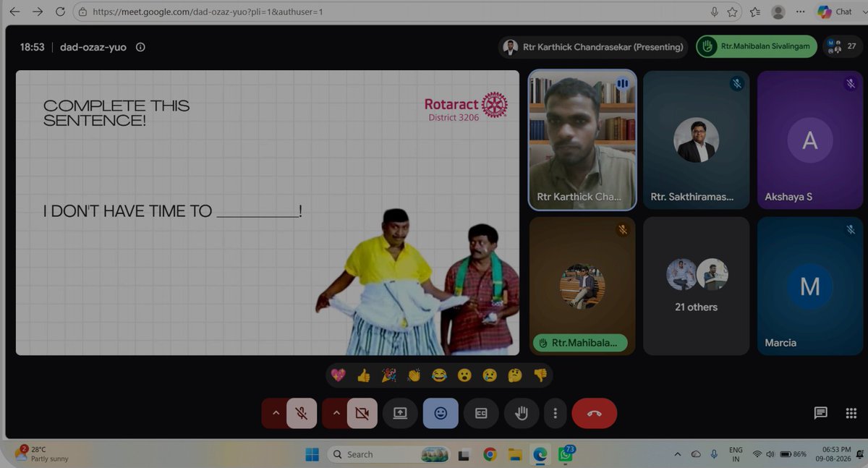
Task: Select the Akshaya S participant tile
Action: click(810, 140)
